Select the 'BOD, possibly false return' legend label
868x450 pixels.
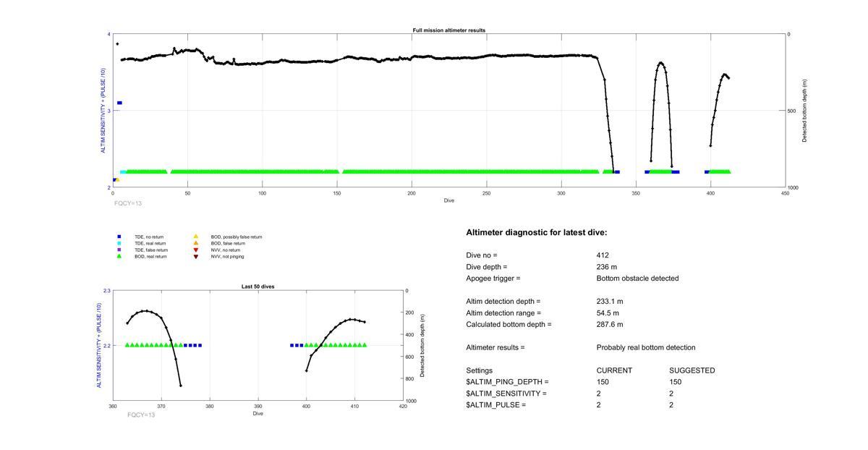(x=237, y=237)
